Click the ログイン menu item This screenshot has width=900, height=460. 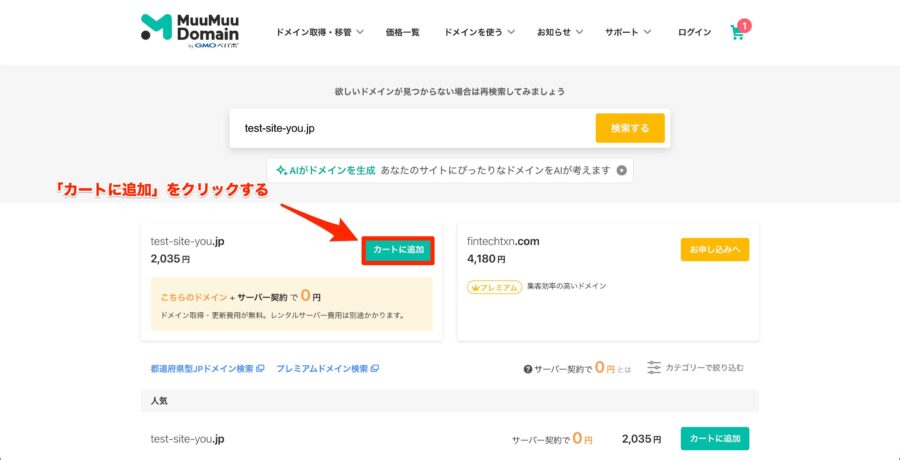(x=695, y=32)
